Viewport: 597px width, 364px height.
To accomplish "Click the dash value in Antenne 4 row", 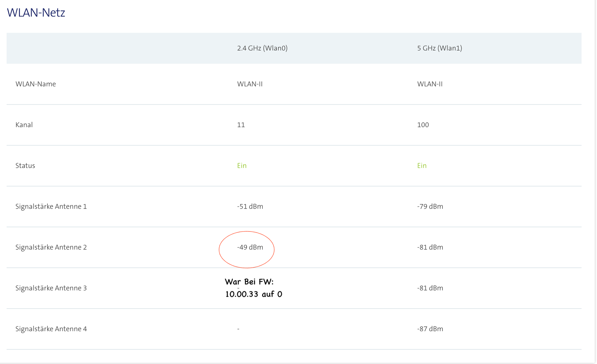I will tap(238, 329).
